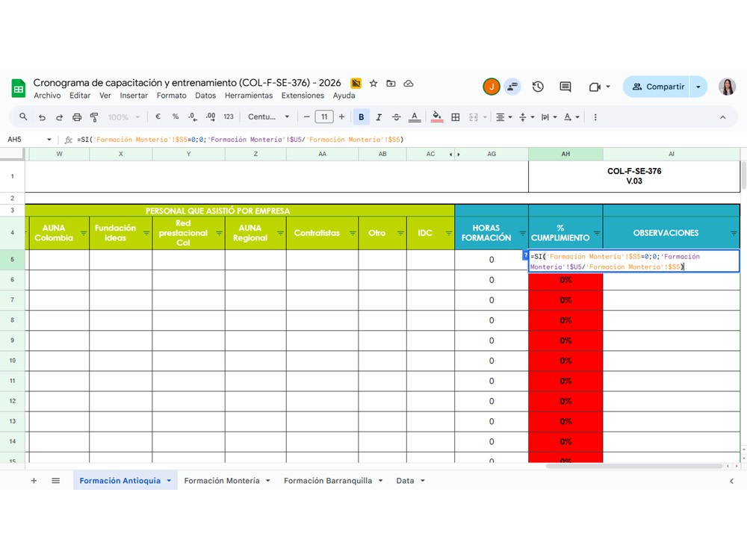Open the account profile photo
Image resolution: width=747 pixels, height=560 pixels.
pyautogui.click(x=727, y=87)
